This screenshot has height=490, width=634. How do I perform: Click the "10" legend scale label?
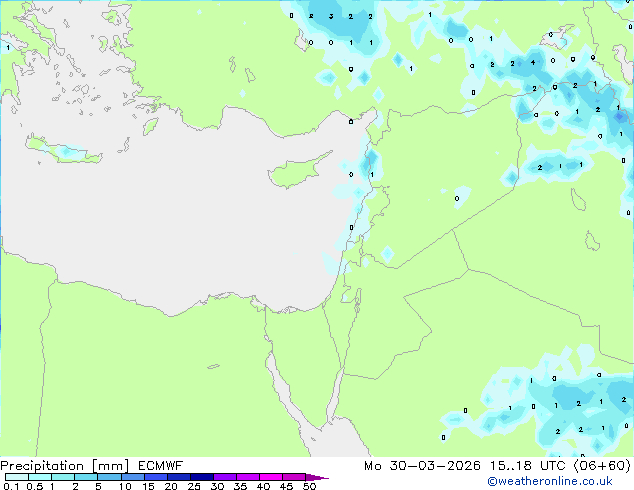click(x=125, y=486)
